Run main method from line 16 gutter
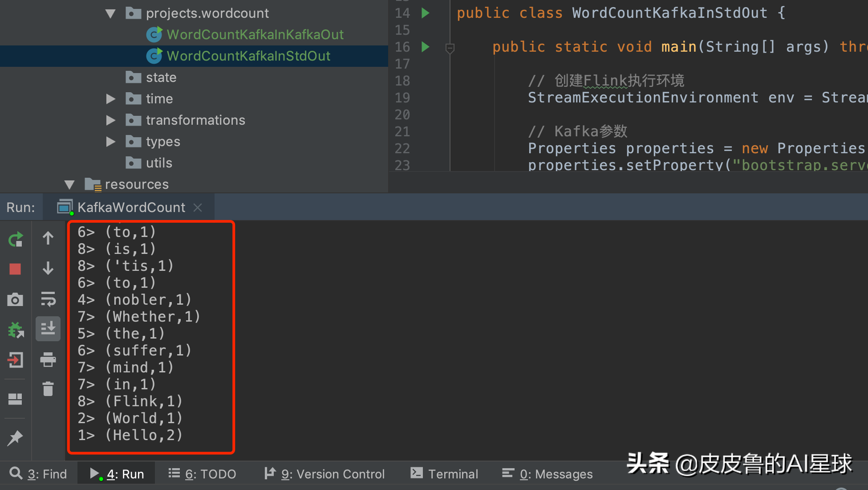Image resolution: width=868 pixels, height=490 pixels. (x=426, y=47)
